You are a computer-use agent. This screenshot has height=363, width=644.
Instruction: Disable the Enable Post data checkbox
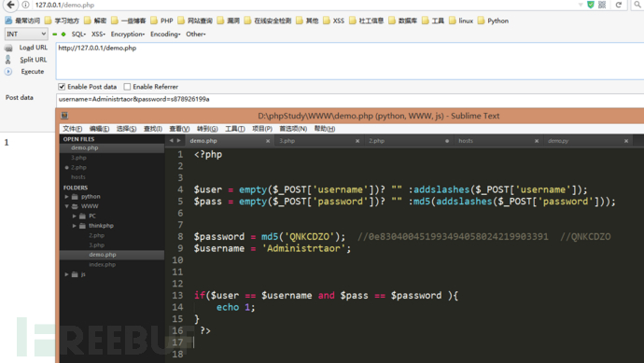pyautogui.click(x=62, y=87)
